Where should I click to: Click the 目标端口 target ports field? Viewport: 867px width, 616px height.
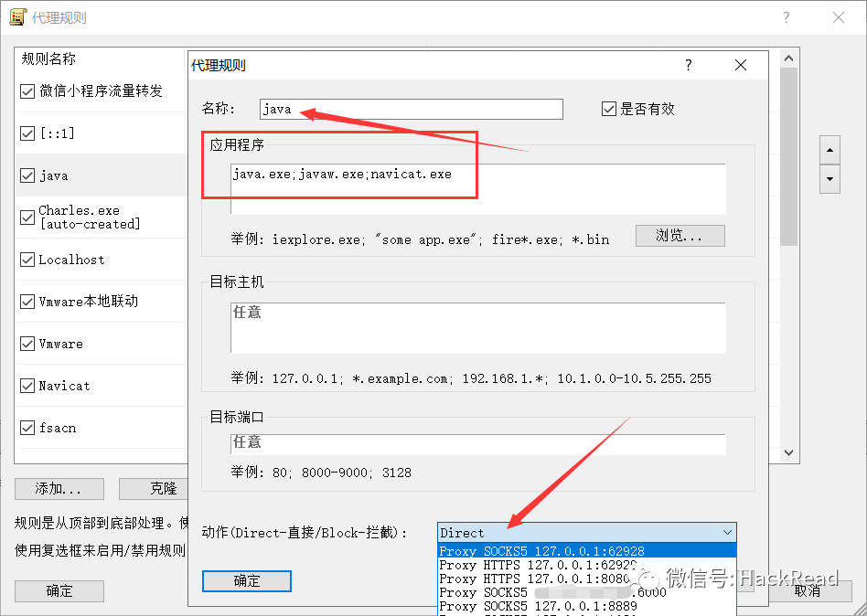click(478, 444)
